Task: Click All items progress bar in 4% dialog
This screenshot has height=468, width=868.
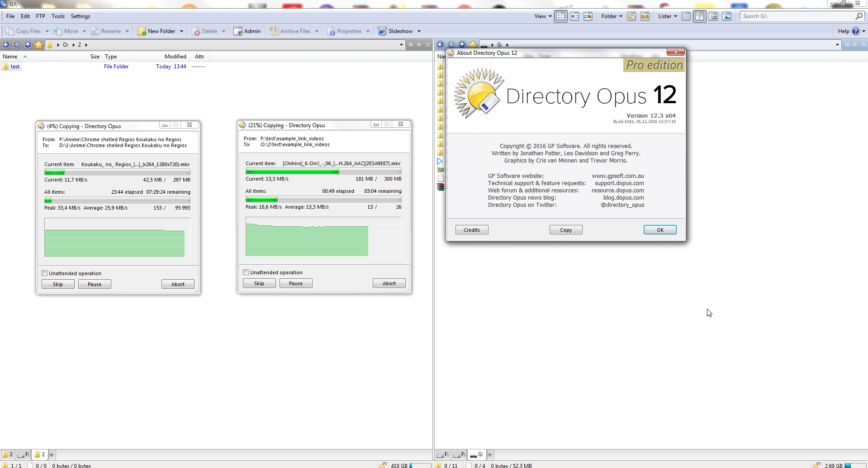Action: [117, 200]
